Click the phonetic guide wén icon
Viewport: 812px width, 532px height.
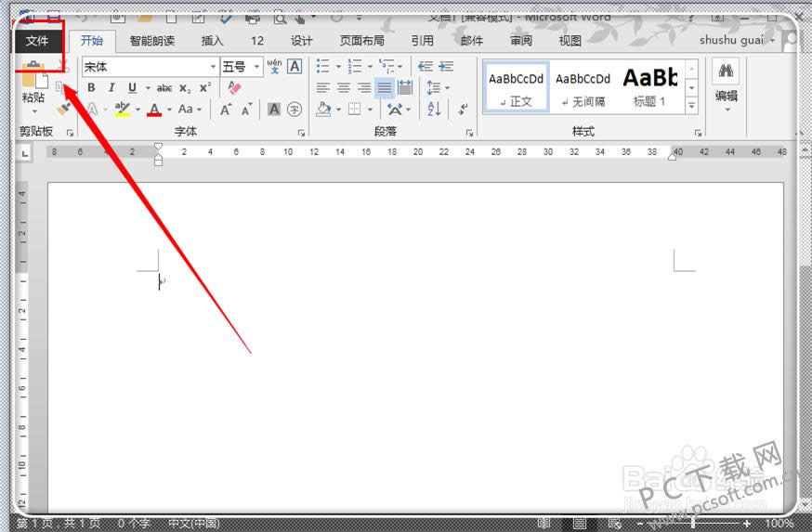274,66
